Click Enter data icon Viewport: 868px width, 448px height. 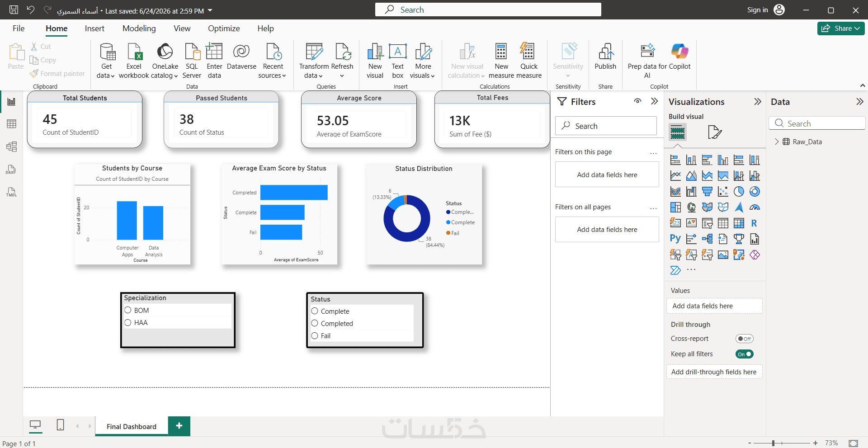click(x=214, y=61)
